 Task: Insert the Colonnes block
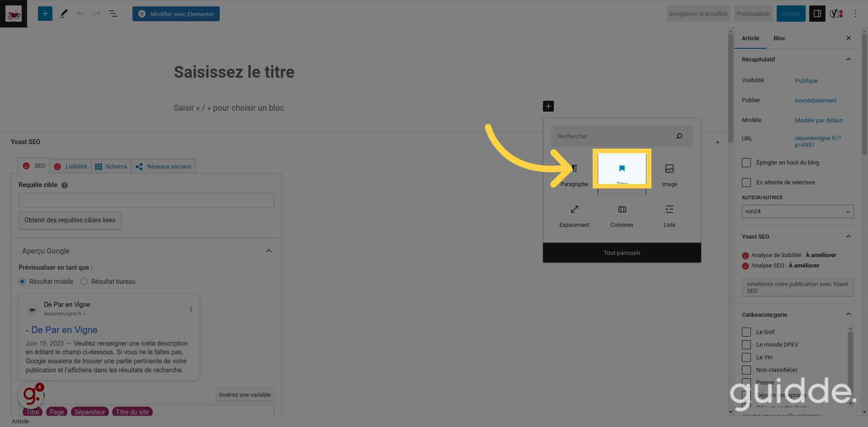(x=622, y=216)
